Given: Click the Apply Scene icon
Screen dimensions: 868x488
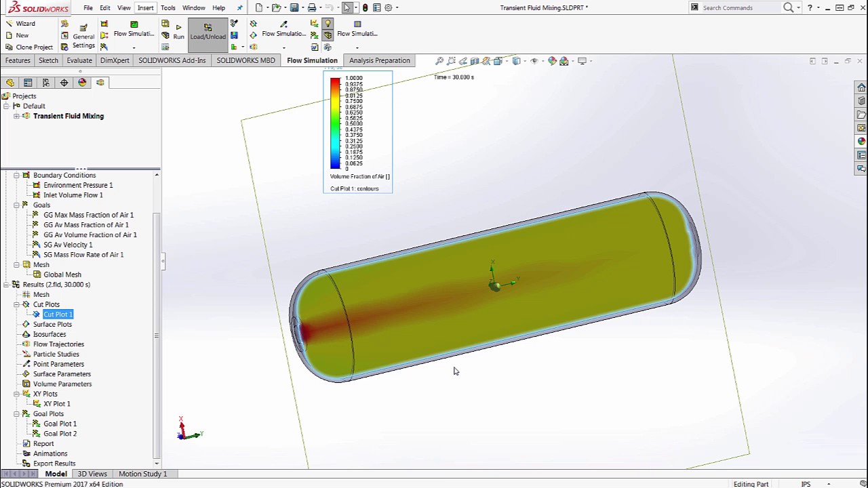Looking at the screenshot, I should pos(564,61).
